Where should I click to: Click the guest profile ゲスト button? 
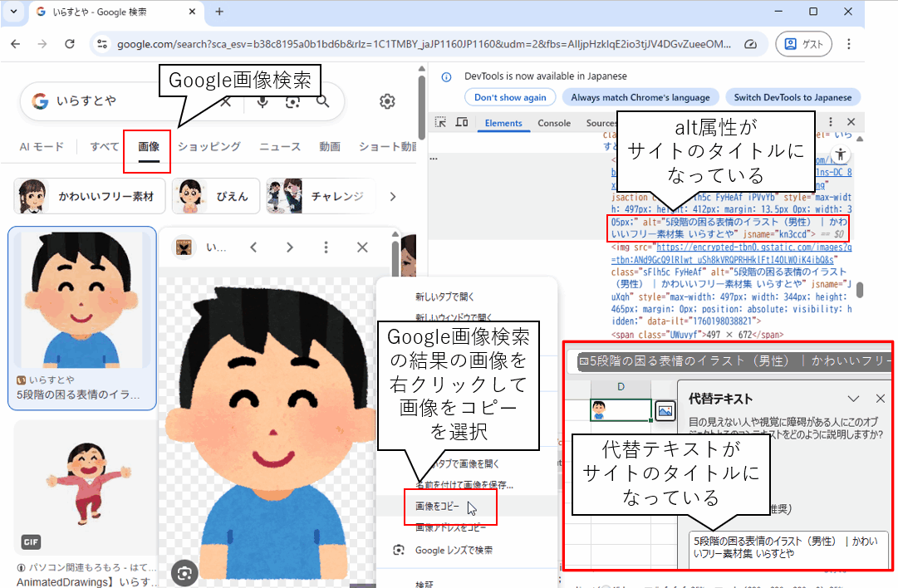[x=803, y=44]
